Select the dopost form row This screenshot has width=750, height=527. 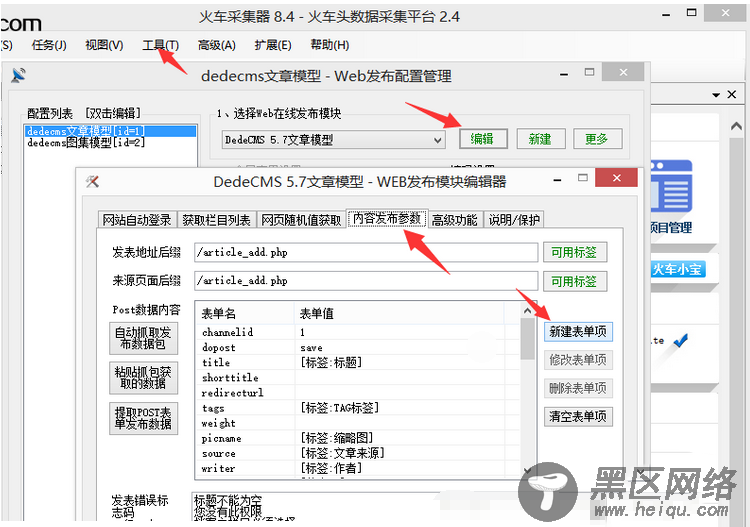[x=358, y=348]
